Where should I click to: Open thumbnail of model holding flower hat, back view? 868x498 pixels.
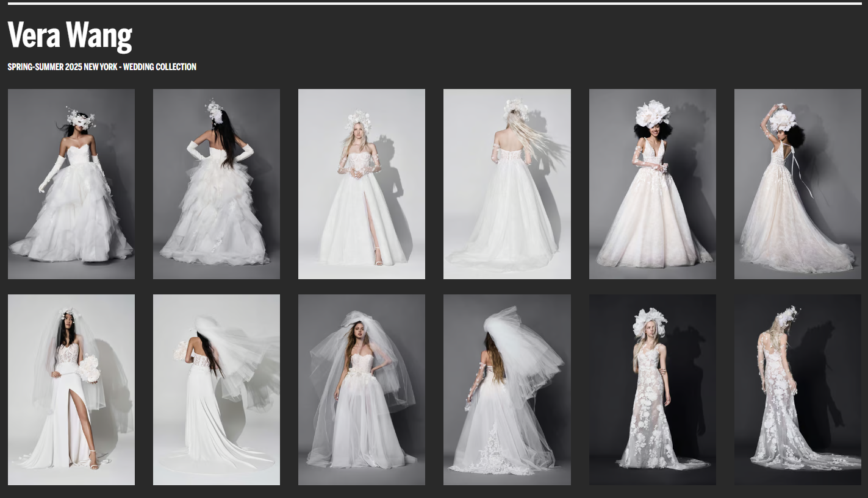pos(798,184)
